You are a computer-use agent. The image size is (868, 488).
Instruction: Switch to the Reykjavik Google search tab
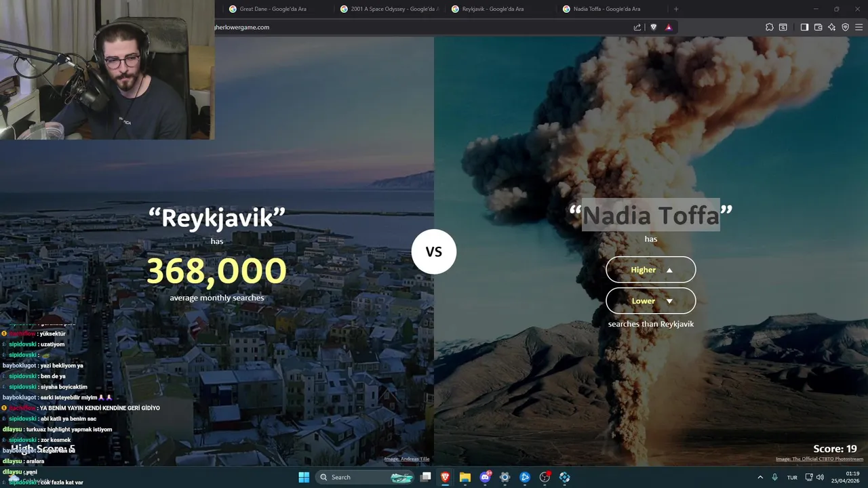click(500, 9)
